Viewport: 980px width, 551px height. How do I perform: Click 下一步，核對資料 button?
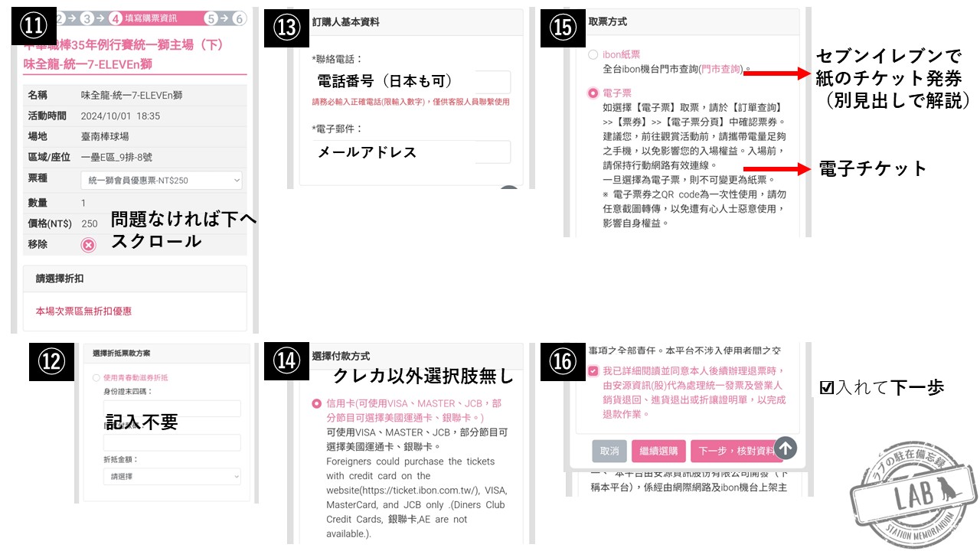[x=735, y=452]
